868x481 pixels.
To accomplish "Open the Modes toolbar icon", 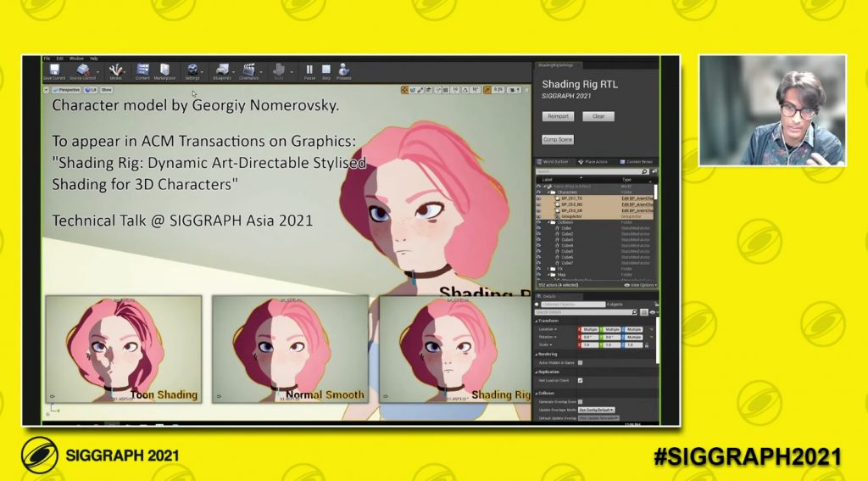I will coord(115,70).
